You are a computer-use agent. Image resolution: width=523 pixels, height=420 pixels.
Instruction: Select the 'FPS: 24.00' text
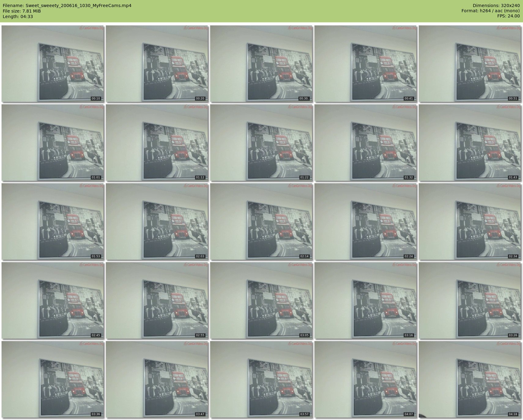(508, 16)
